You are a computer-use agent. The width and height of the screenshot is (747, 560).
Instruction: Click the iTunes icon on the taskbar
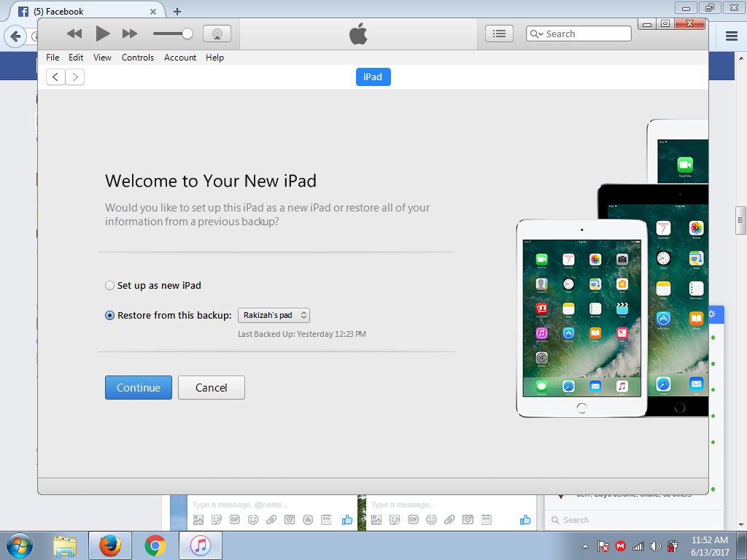pos(199,545)
